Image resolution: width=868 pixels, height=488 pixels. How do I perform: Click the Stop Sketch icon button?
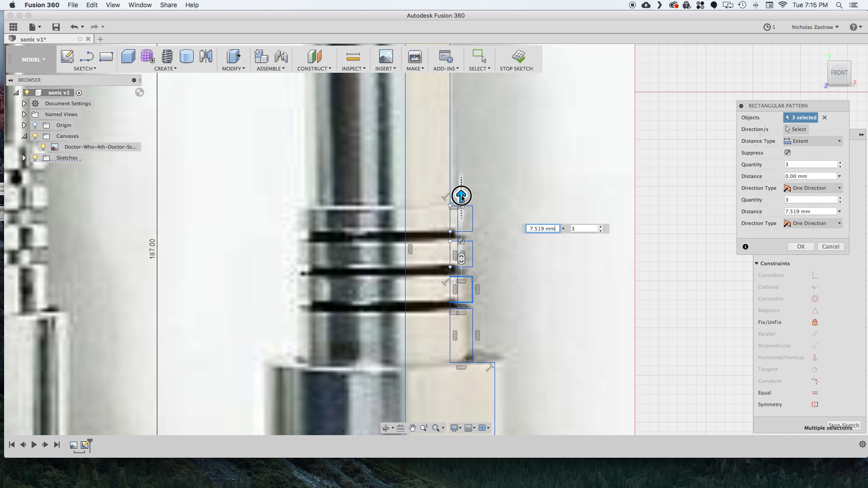(x=518, y=56)
